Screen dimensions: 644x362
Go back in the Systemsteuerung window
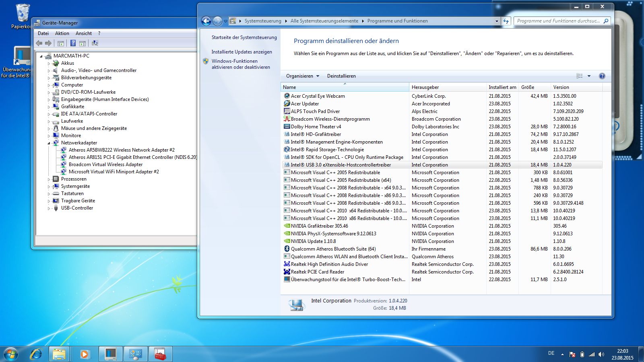pyautogui.click(x=206, y=21)
